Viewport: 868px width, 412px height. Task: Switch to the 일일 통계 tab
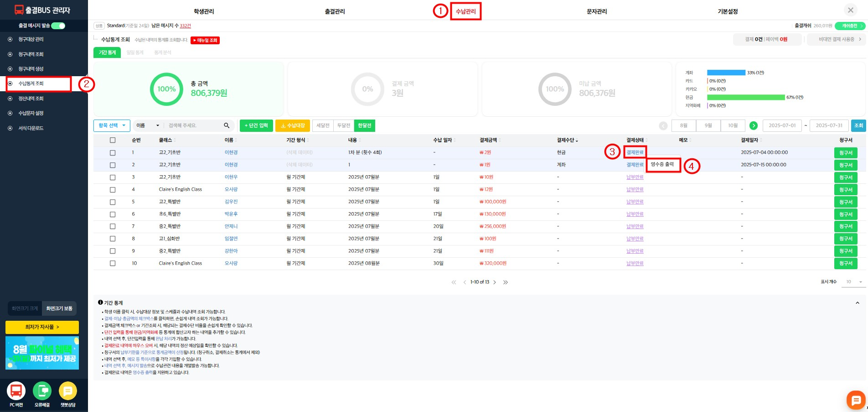[135, 52]
